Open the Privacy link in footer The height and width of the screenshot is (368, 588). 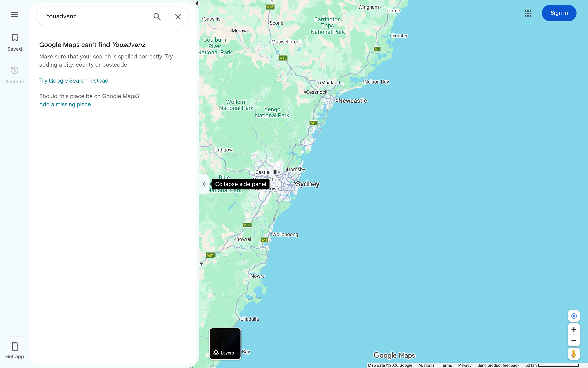pyautogui.click(x=464, y=365)
